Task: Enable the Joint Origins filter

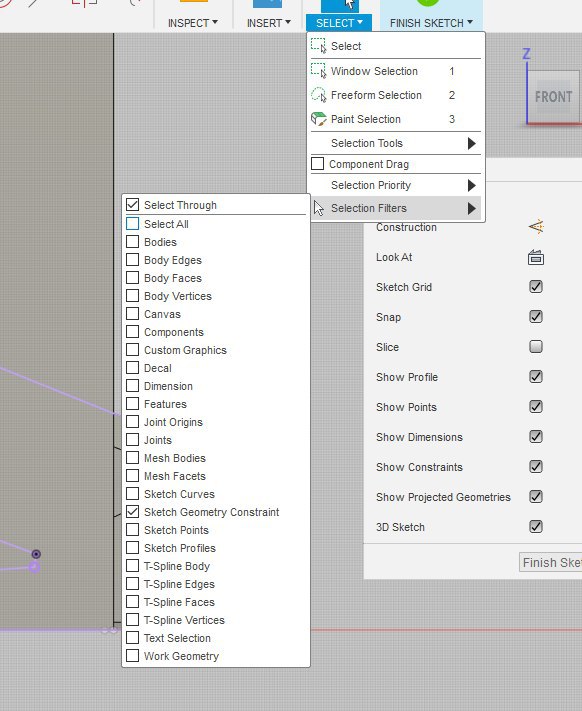Action: click(x=132, y=422)
